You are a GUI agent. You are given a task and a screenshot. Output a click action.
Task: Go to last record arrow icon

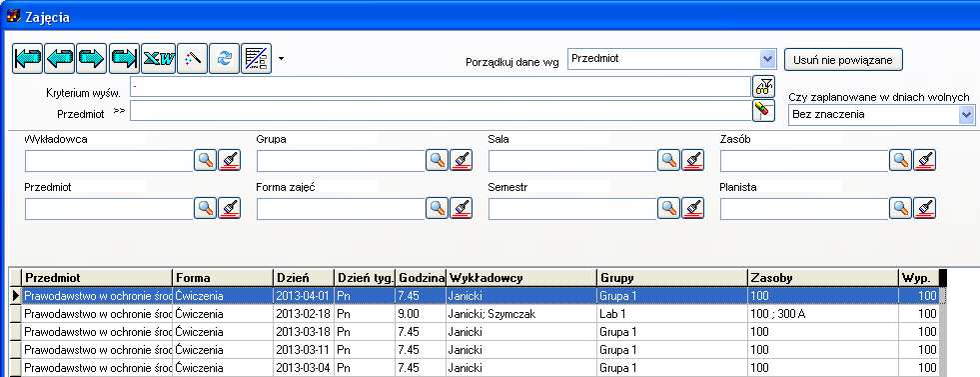pos(125,59)
